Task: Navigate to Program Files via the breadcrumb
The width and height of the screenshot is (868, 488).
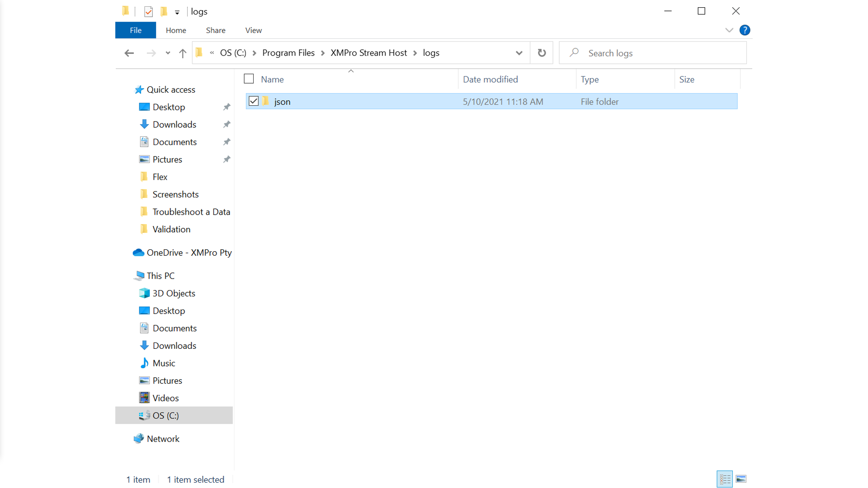Action: pyautogui.click(x=288, y=53)
